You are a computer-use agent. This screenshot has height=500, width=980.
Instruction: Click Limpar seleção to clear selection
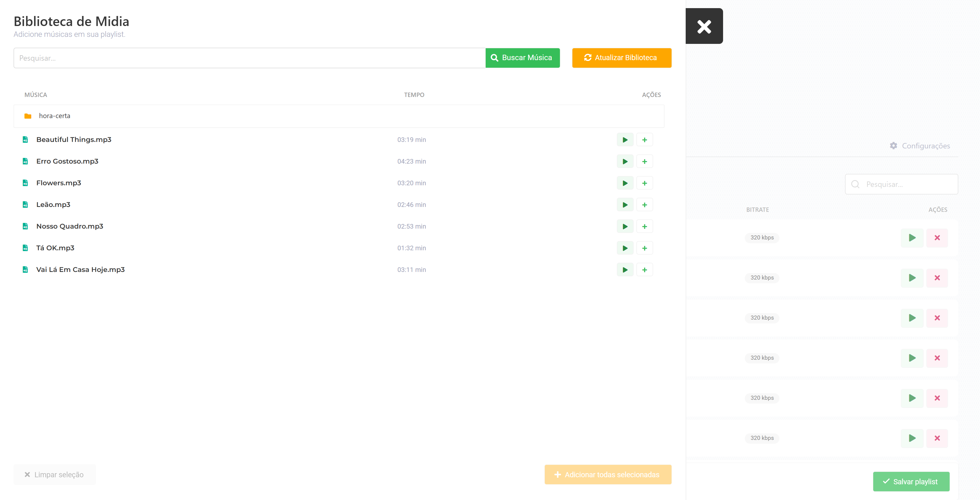[54, 474]
